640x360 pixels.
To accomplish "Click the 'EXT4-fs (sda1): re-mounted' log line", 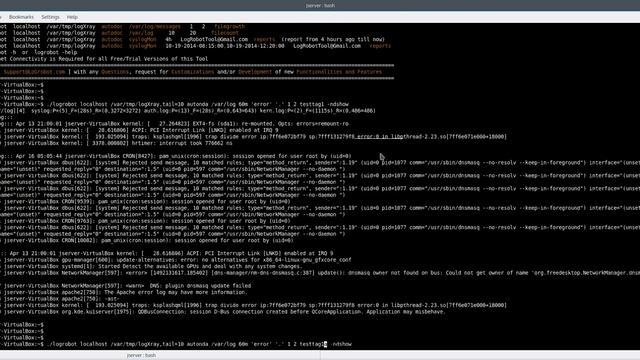I will coord(174,124).
